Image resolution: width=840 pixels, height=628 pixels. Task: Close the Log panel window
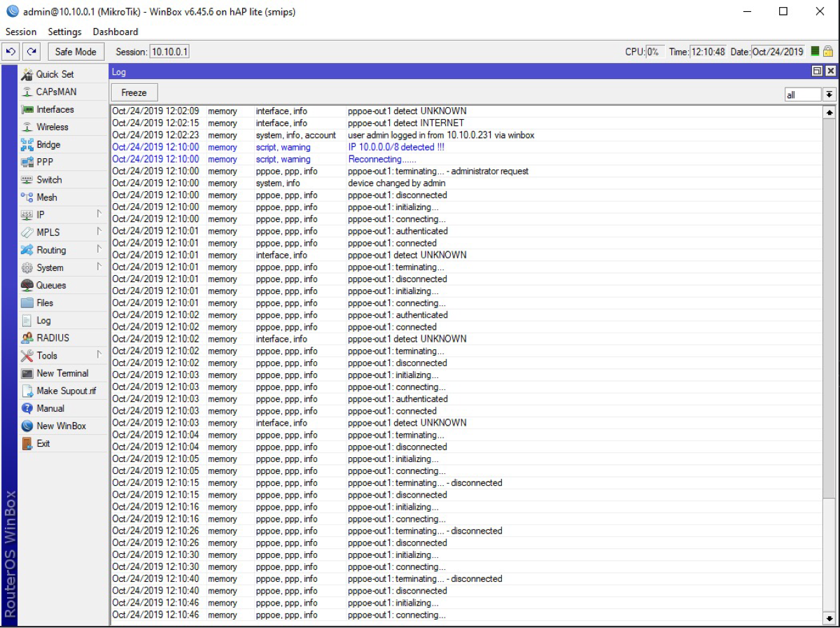click(830, 71)
